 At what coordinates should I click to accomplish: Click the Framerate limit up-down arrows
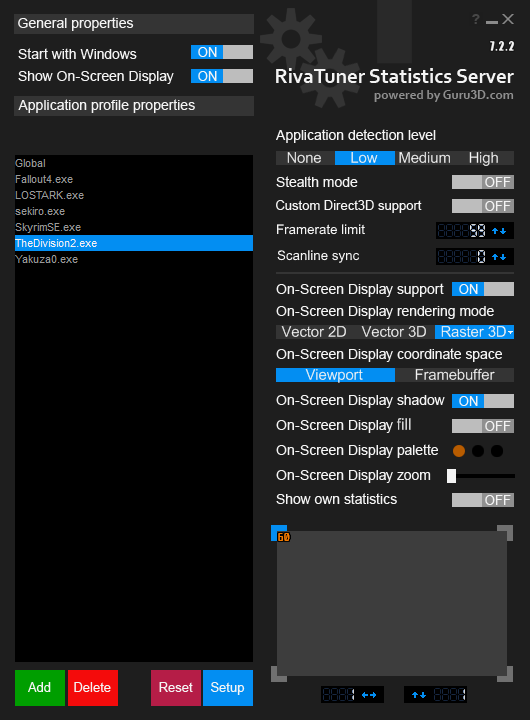click(x=499, y=231)
